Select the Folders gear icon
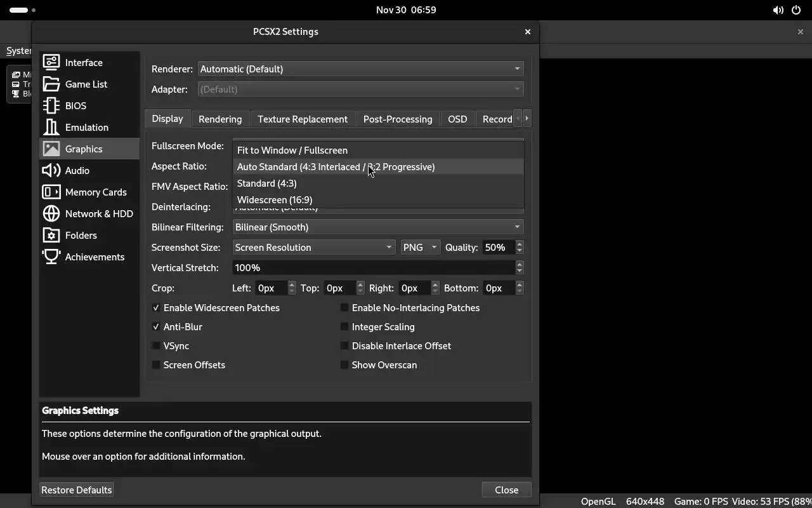Image resolution: width=812 pixels, height=508 pixels. coord(51,235)
